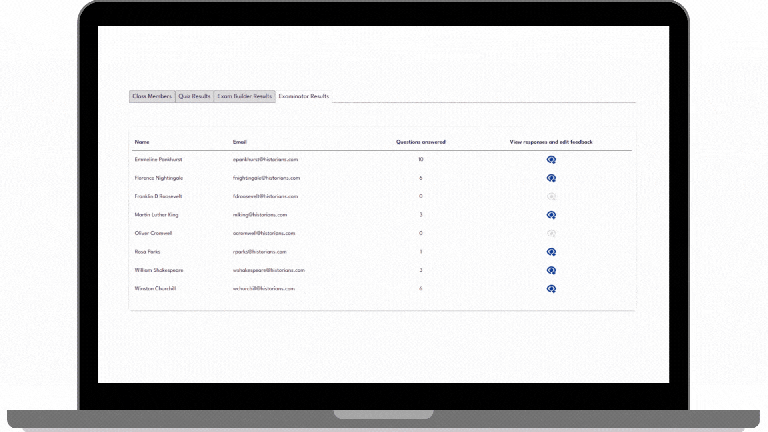Click Oliver Cromwell's questions answered count 0
This screenshot has height=432, width=768.
click(x=421, y=234)
